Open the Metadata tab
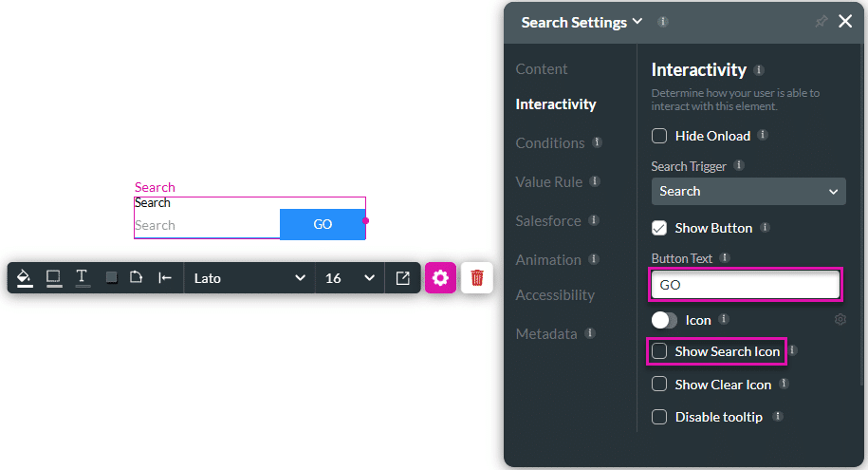Viewport: 868px width, 470px height. click(x=546, y=333)
